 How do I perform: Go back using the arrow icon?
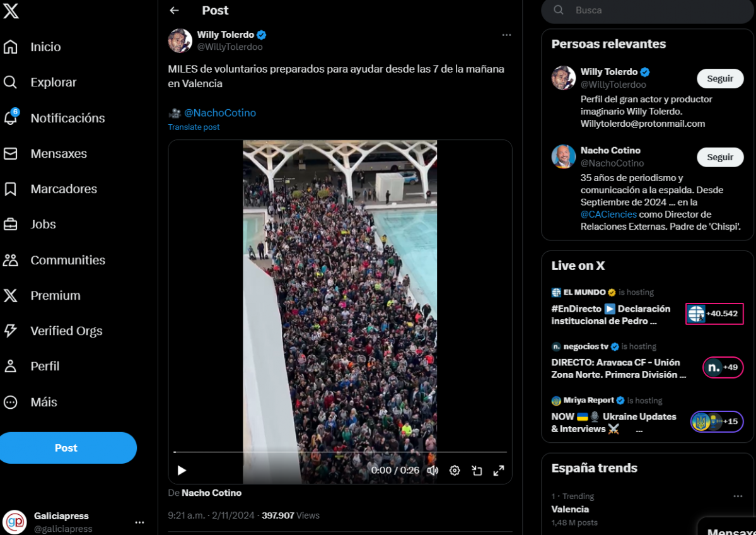[x=175, y=11]
